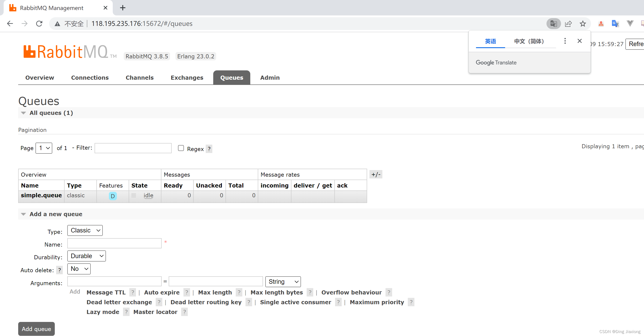The width and height of the screenshot is (644, 336).
Task: Click the browser address bar URL
Action: [142, 24]
